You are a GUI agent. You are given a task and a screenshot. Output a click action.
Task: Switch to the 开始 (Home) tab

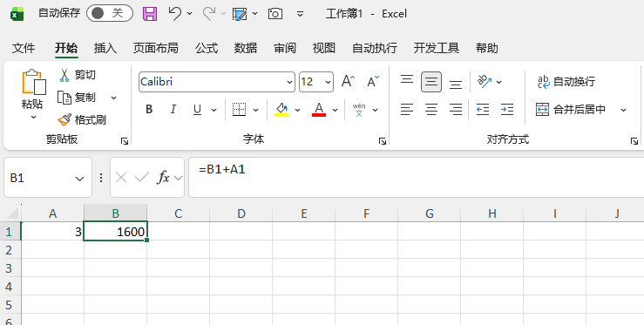pyautogui.click(x=66, y=48)
